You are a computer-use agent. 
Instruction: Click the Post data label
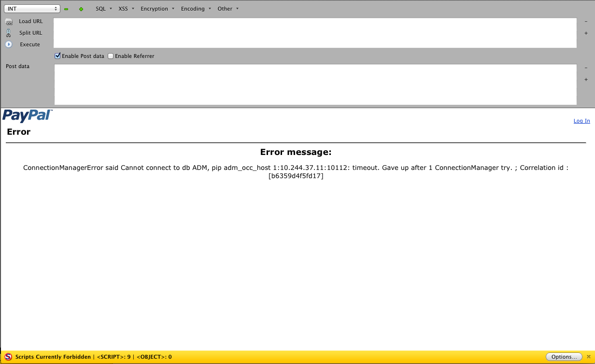tap(17, 66)
